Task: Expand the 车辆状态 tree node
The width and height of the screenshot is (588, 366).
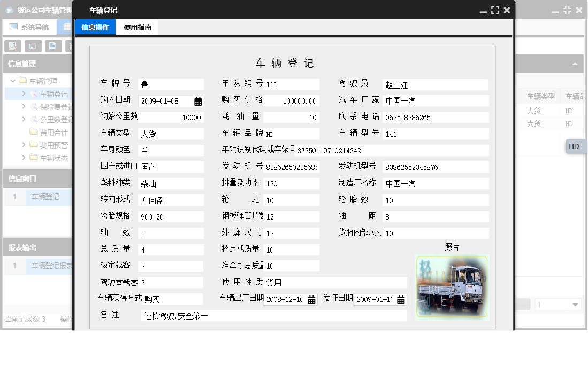Action: tap(24, 158)
